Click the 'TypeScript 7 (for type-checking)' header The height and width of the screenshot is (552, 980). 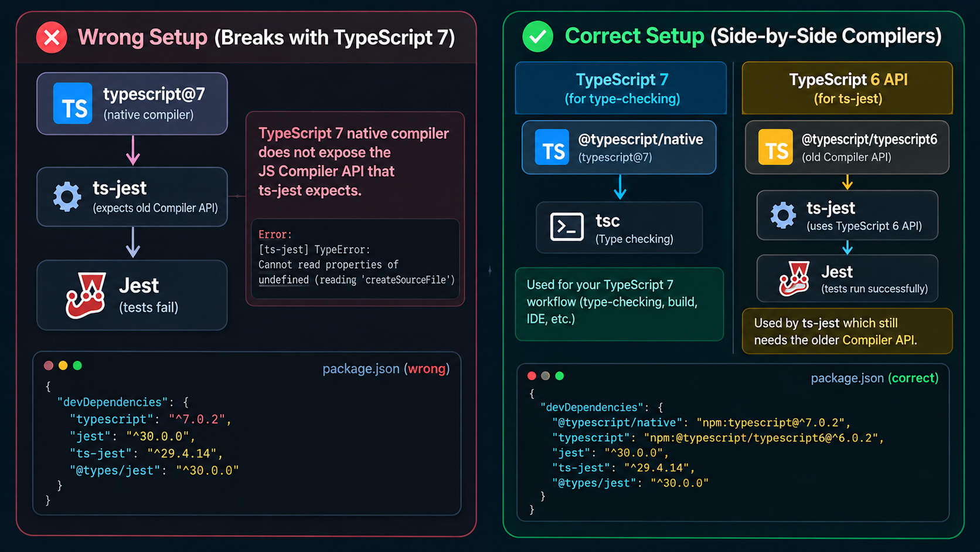point(621,88)
